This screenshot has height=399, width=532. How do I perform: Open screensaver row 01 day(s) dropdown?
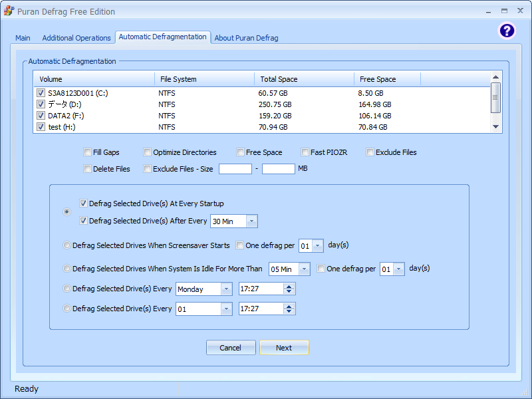pyautogui.click(x=318, y=245)
